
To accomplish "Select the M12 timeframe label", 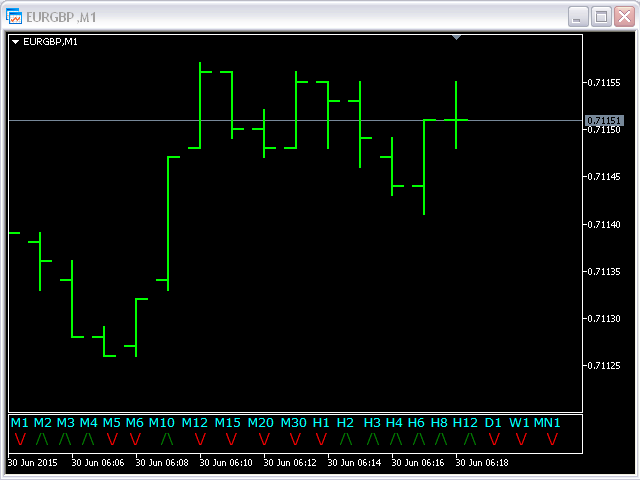I will click(x=195, y=422).
